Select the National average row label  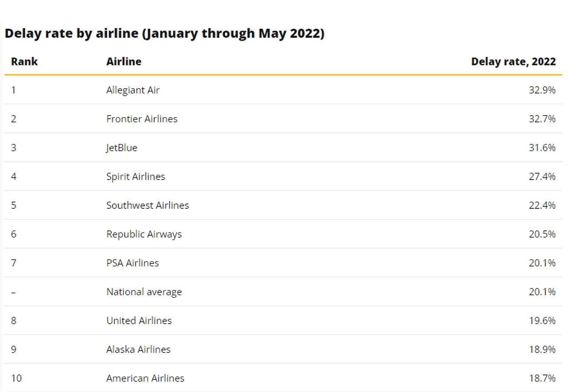[x=144, y=292]
